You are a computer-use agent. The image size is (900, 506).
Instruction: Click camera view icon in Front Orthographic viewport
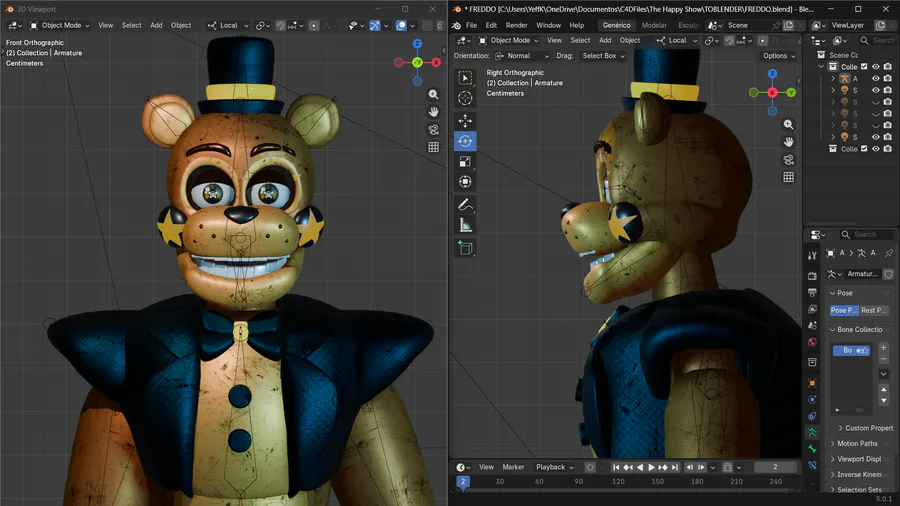point(433,130)
